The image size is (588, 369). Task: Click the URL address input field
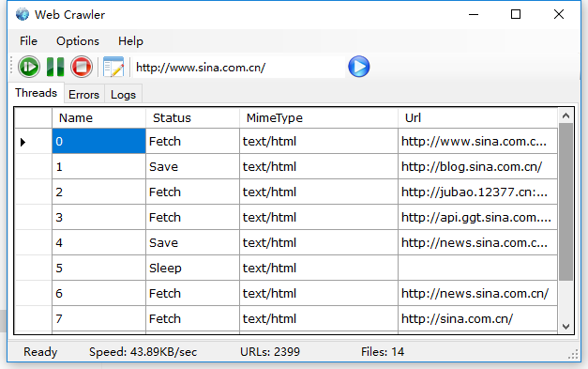tap(239, 68)
